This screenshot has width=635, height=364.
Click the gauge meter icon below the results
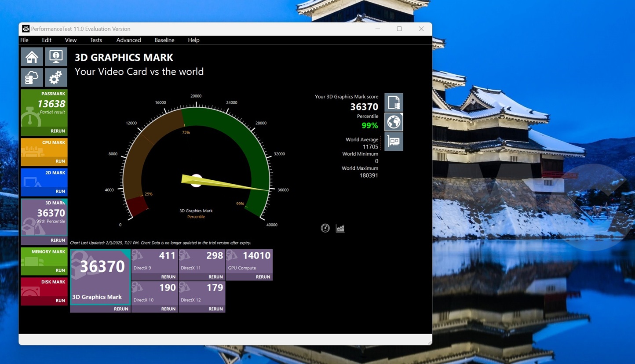[325, 228]
